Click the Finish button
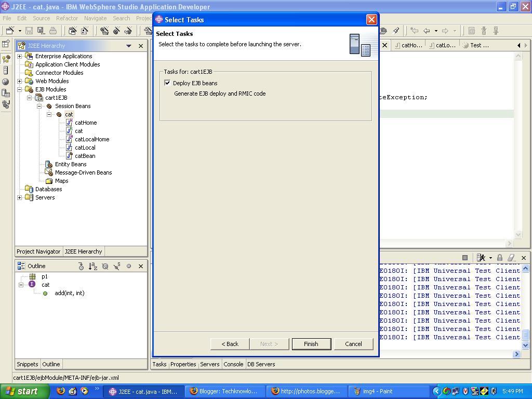The height and width of the screenshot is (399, 532). click(311, 344)
